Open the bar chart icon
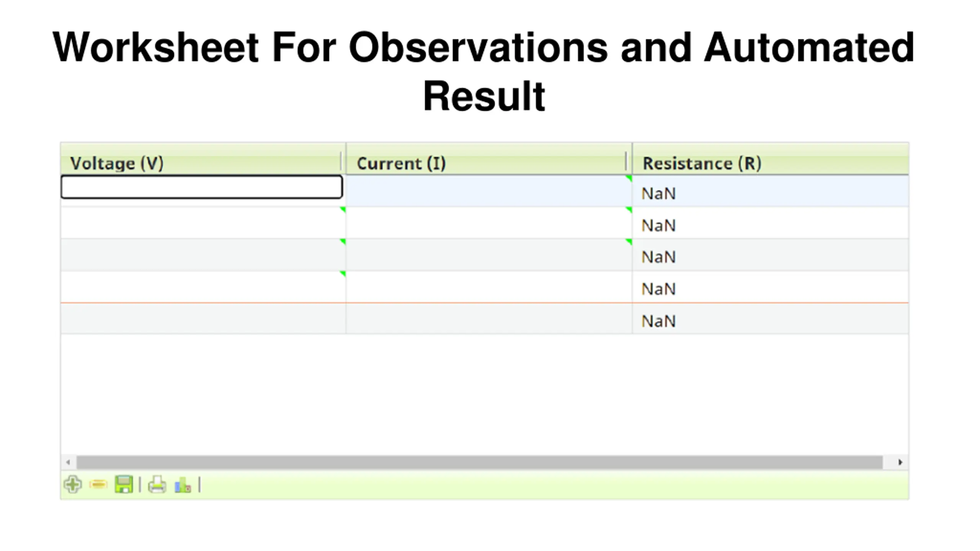The width and height of the screenshot is (980, 551). point(183,485)
